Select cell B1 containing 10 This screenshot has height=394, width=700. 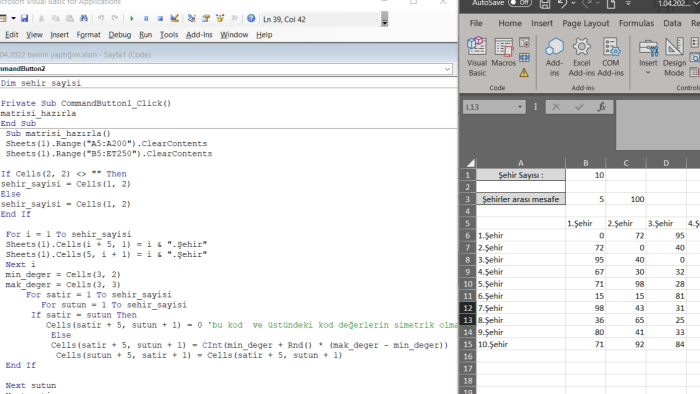(586, 175)
